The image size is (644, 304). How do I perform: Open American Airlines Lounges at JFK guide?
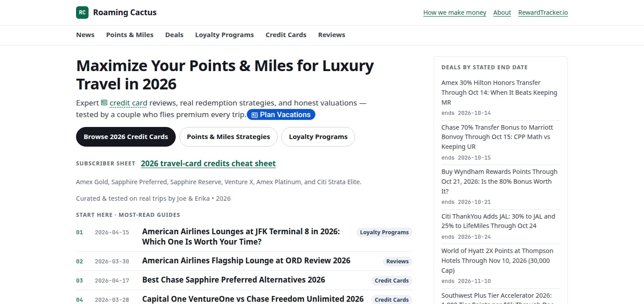[241, 237]
